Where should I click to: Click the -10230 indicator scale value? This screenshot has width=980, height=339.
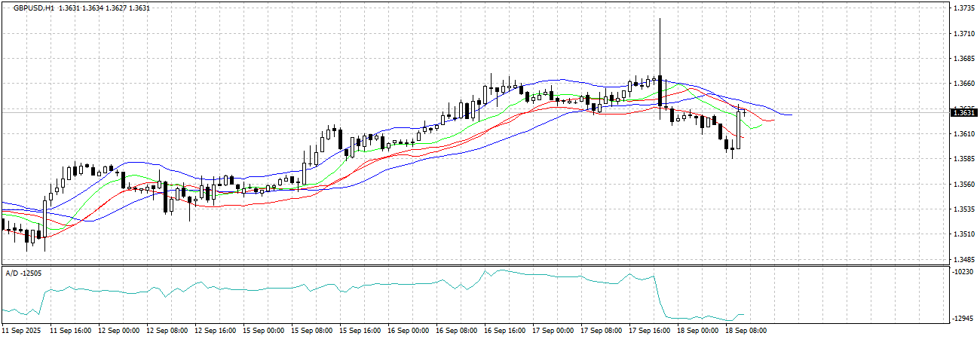963,273
